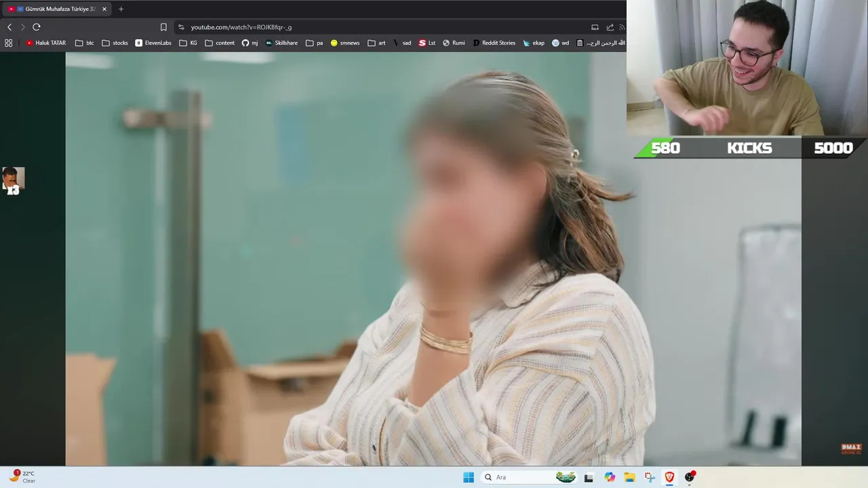Expand the KG bookmarks folder
The image size is (868, 488).
pyautogui.click(x=189, y=43)
